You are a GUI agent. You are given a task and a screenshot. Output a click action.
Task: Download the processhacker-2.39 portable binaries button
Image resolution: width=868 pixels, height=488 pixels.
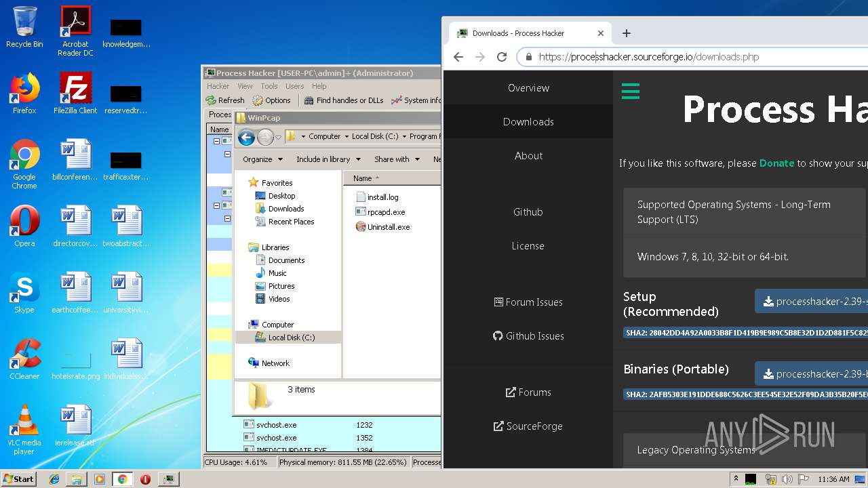click(812, 374)
